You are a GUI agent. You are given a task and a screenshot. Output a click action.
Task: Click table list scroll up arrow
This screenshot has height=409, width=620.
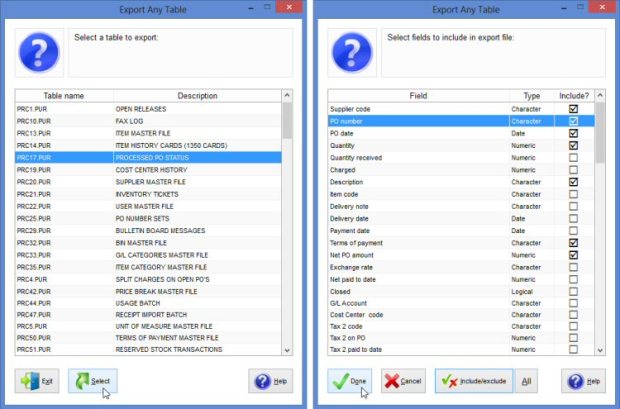(287, 95)
